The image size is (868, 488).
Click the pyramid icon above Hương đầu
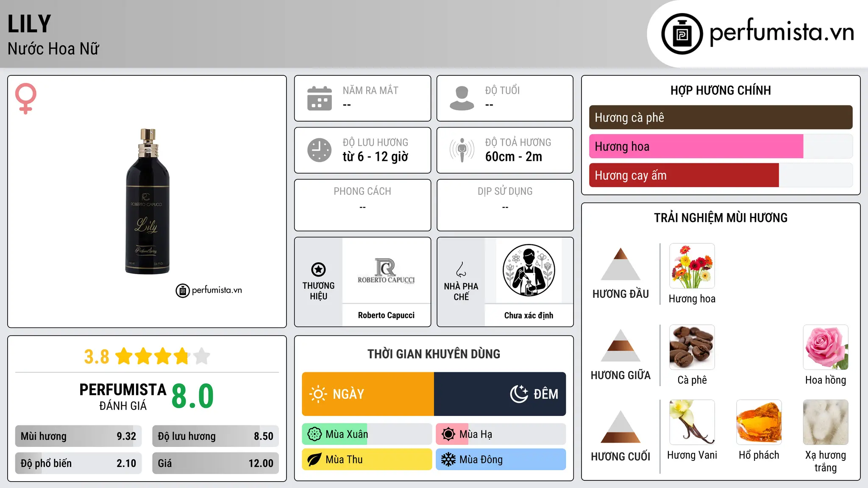(620, 264)
